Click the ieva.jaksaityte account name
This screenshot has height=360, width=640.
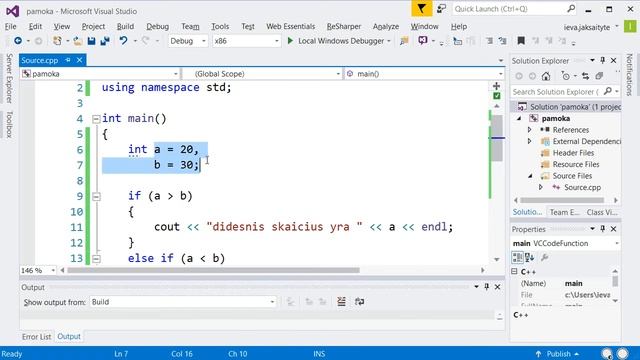tap(587, 27)
